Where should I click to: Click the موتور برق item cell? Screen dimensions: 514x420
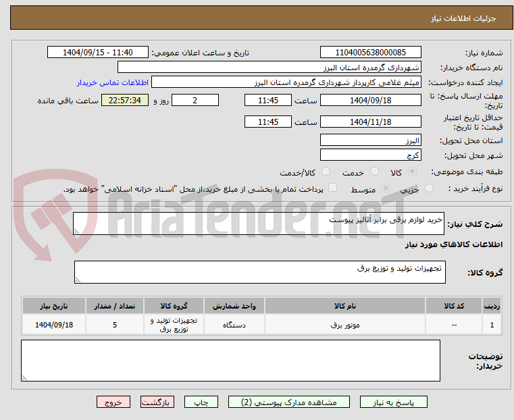click(345, 325)
